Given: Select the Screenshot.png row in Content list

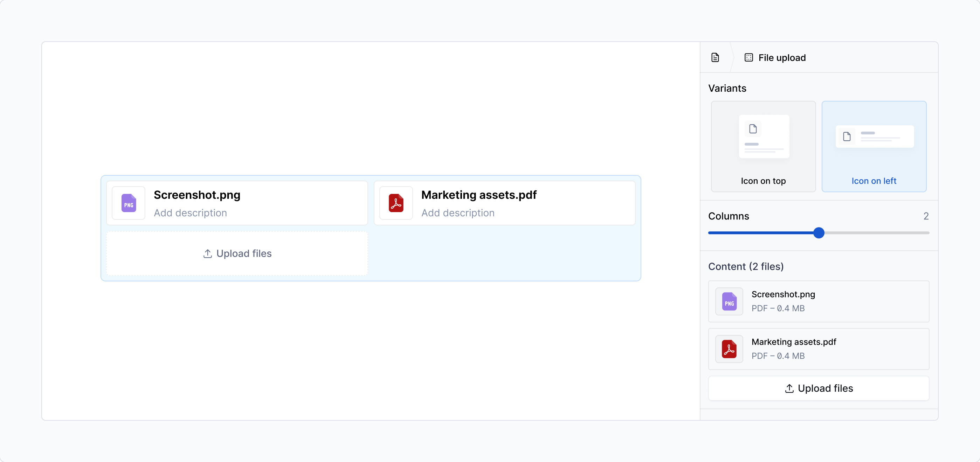Looking at the screenshot, I should [x=819, y=302].
